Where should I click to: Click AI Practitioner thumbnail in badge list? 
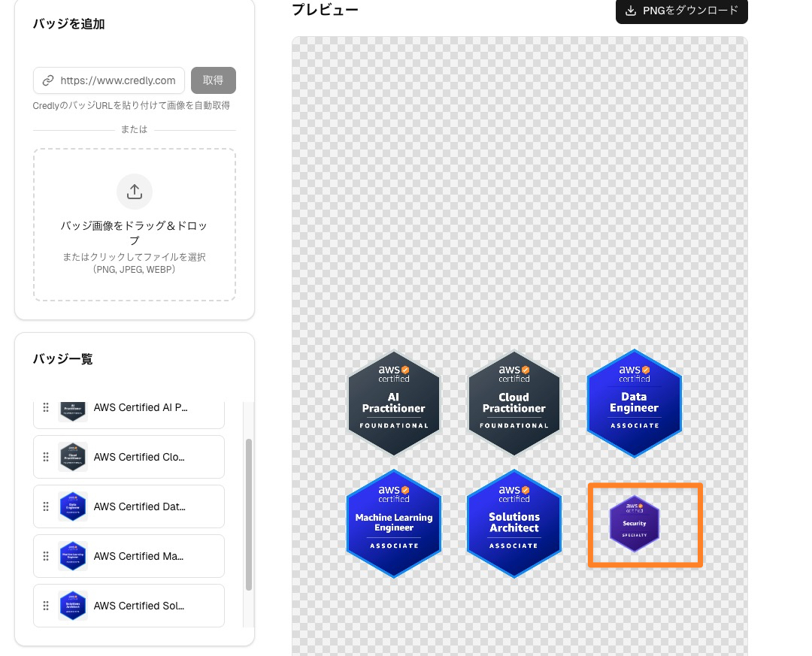tap(72, 410)
